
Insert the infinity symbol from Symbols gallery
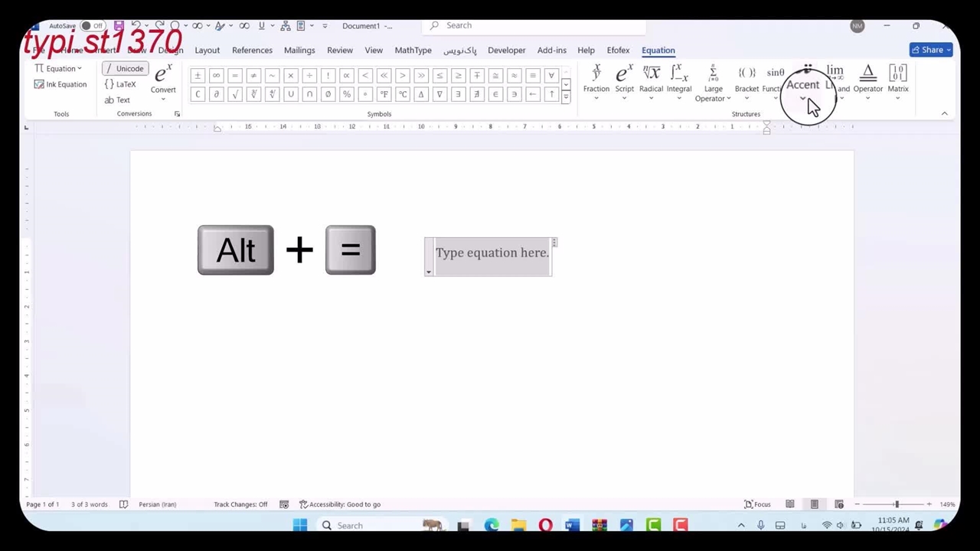coord(216,76)
